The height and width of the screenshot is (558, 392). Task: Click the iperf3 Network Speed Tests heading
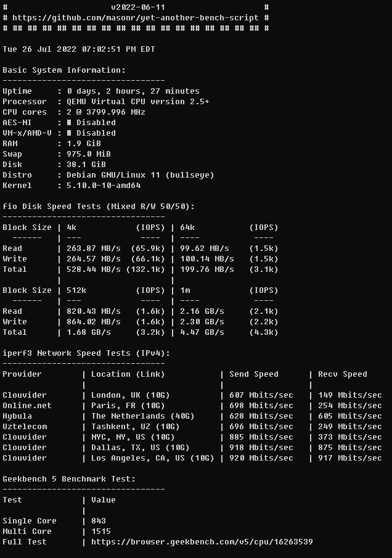click(86, 353)
